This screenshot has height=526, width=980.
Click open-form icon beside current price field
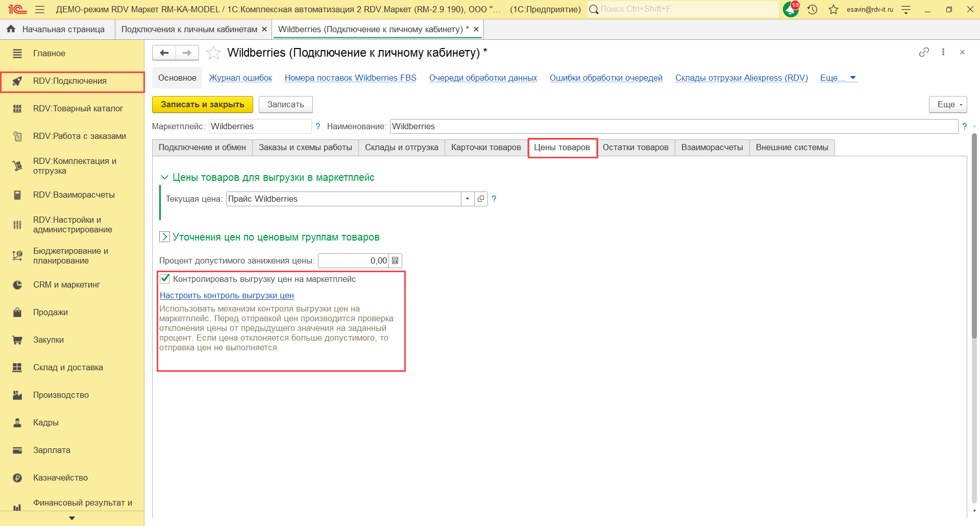(x=481, y=199)
